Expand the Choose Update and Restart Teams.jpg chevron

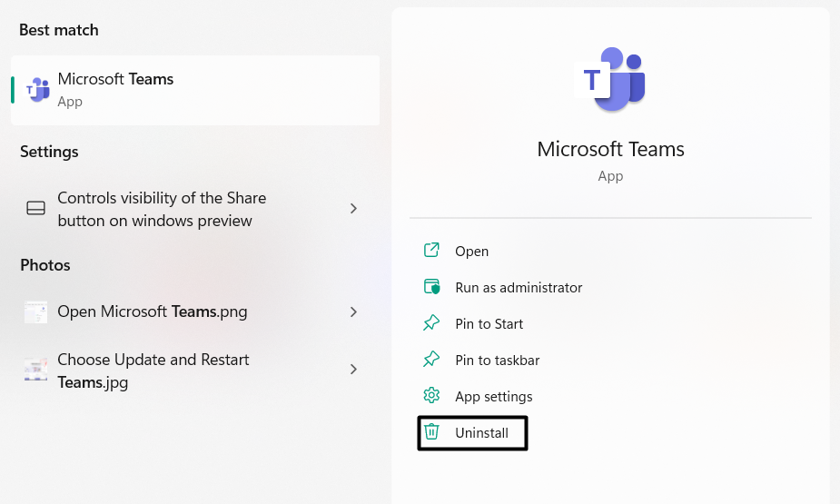coord(353,369)
